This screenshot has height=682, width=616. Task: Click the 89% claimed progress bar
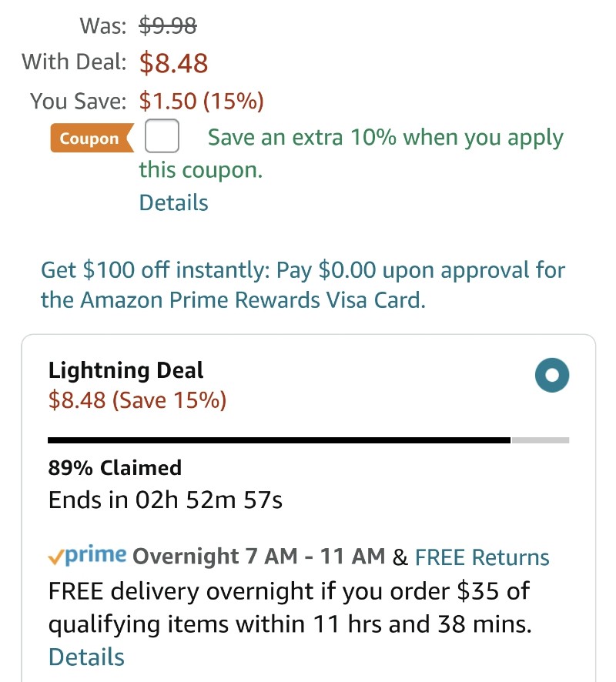tap(308, 440)
